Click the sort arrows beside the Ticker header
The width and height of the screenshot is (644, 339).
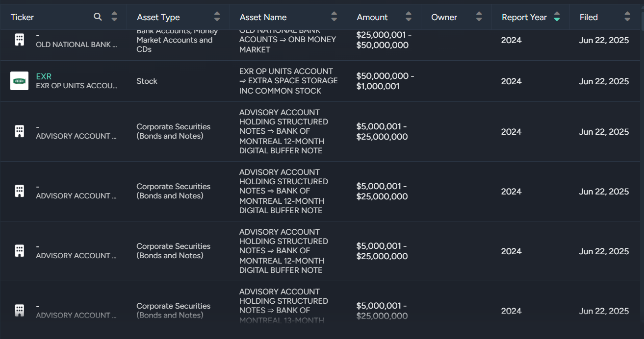click(x=114, y=17)
